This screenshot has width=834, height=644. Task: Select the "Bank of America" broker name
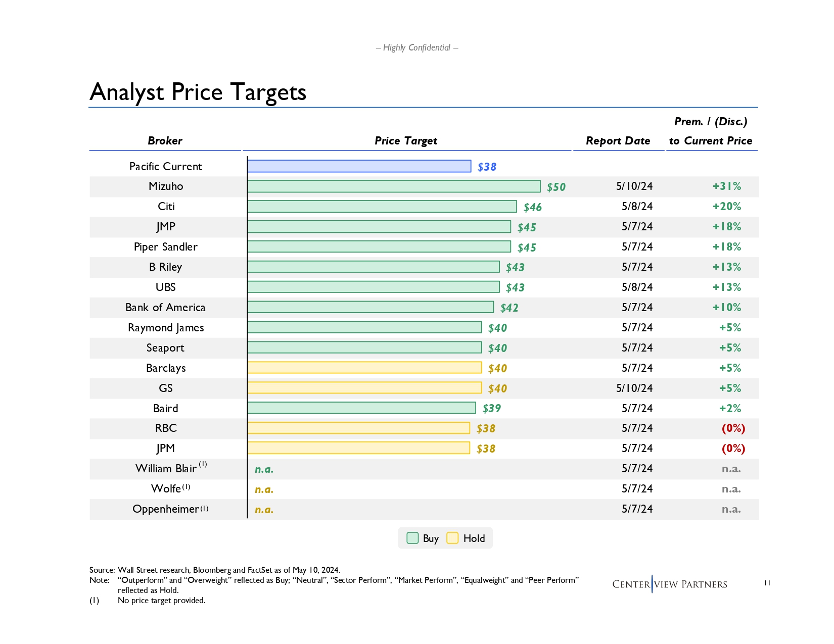(166, 308)
